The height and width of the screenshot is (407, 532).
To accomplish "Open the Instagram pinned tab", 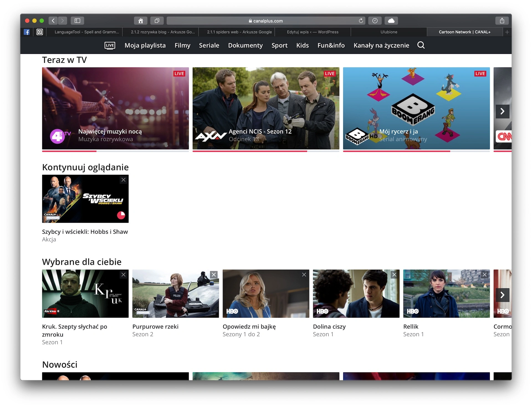I will pyautogui.click(x=40, y=32).
